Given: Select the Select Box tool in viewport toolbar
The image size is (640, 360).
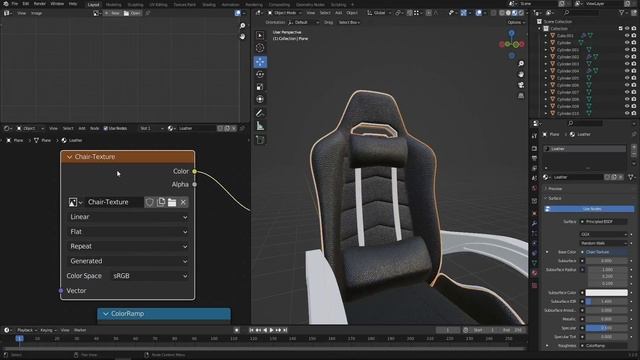Looking at the screenshot, I should (260, 36).
